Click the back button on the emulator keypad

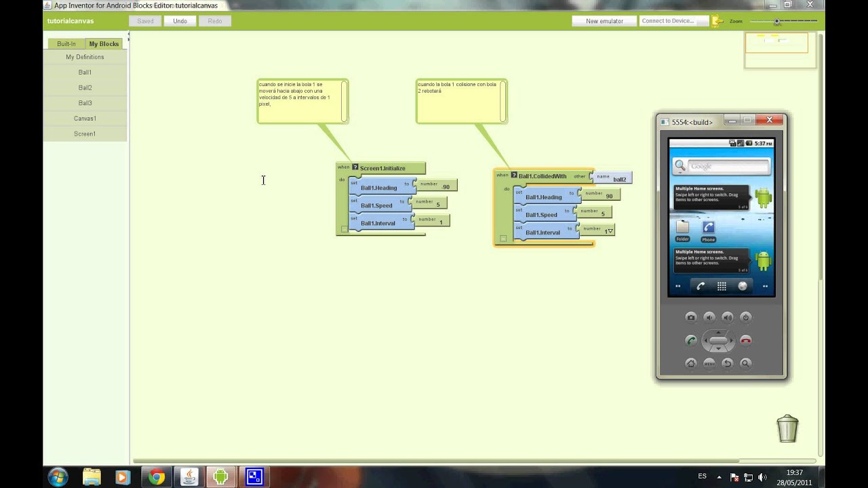(728, 363)
